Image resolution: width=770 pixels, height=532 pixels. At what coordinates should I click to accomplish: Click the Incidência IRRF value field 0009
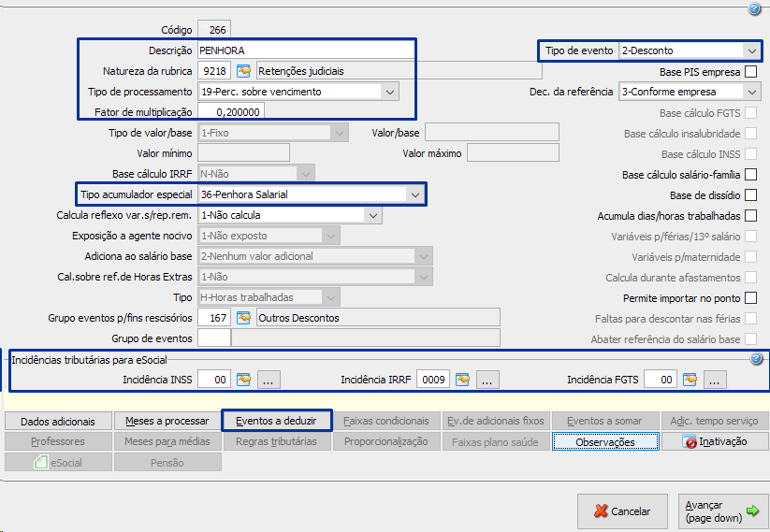click(433, 380)
